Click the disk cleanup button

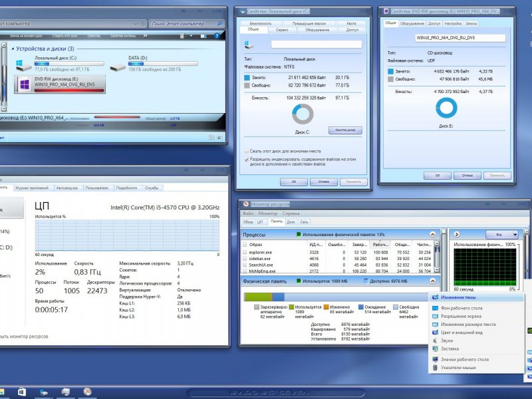click(345, 130)
